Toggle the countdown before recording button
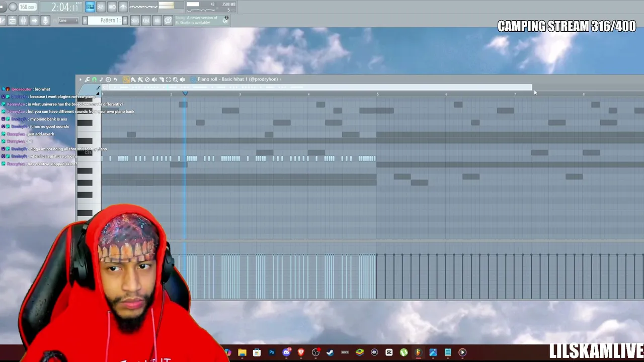Viewport: 644px width, 362px height. pyautogui.click(x=101, y=6)
